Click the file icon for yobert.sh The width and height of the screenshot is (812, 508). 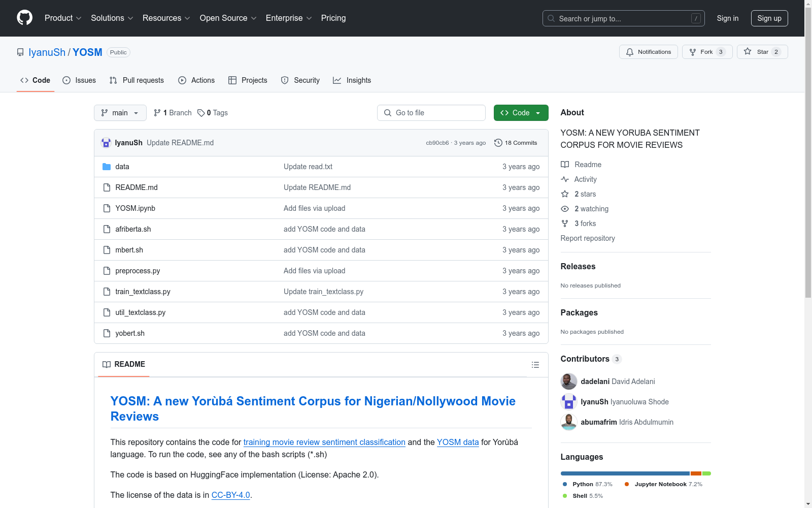click(x=107, y=333)
